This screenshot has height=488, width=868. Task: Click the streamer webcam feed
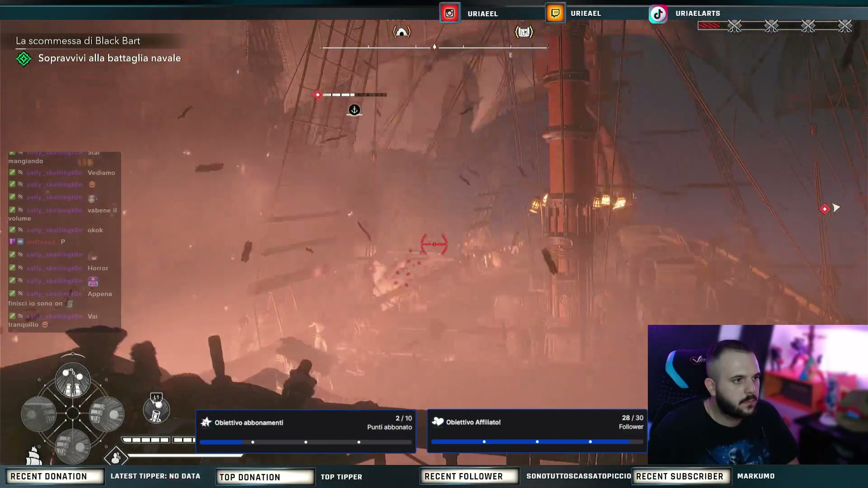[x=758, y=395]
